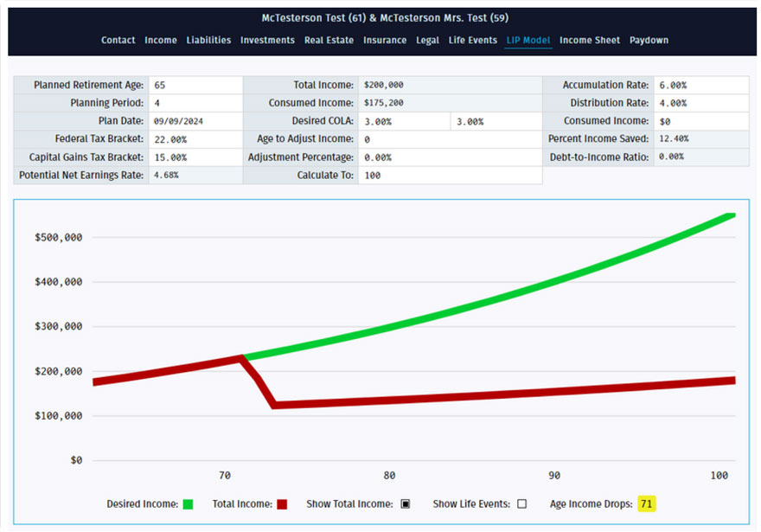Enable the Show Life Events checkbox
Image resolution: width=761 pixels, height=532 pixels.
click(x=521, y=504)
